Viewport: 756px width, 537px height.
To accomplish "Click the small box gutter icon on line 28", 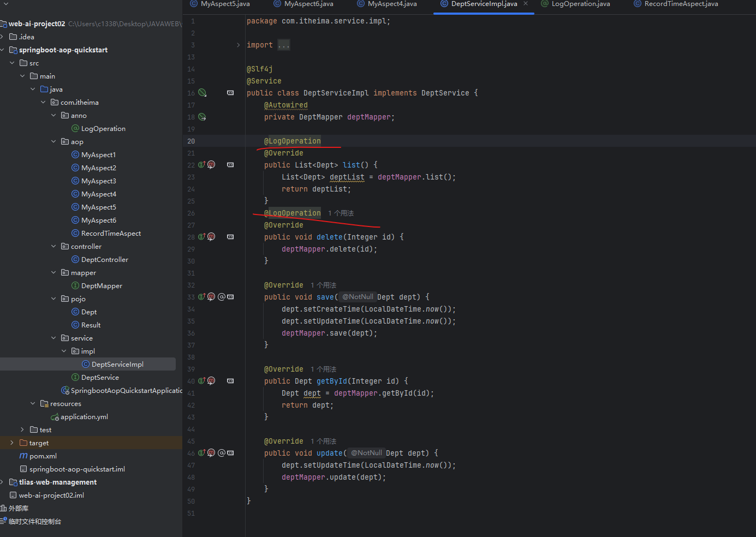I will click(230, 237).
